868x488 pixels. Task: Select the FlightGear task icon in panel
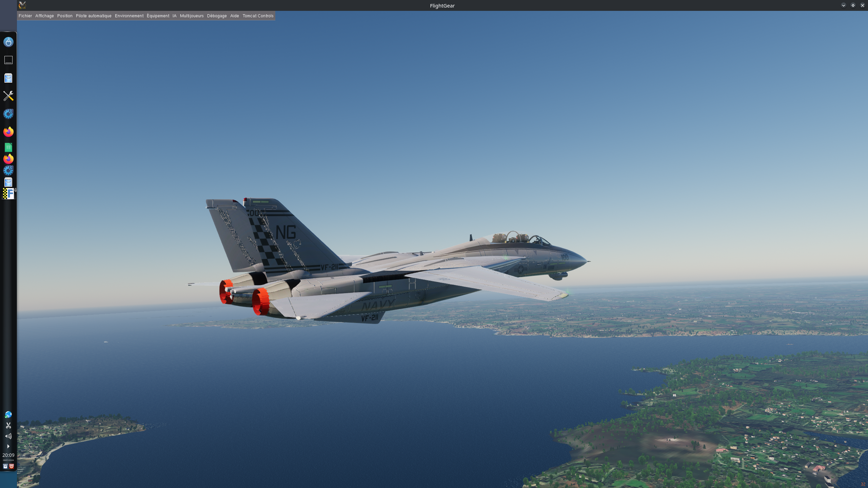(x=8, y=194)
